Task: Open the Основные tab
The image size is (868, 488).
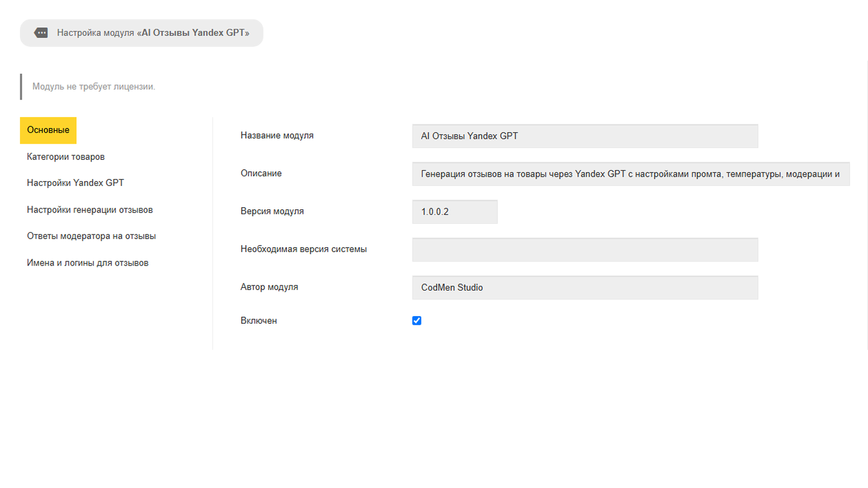Action: [48, 130]
